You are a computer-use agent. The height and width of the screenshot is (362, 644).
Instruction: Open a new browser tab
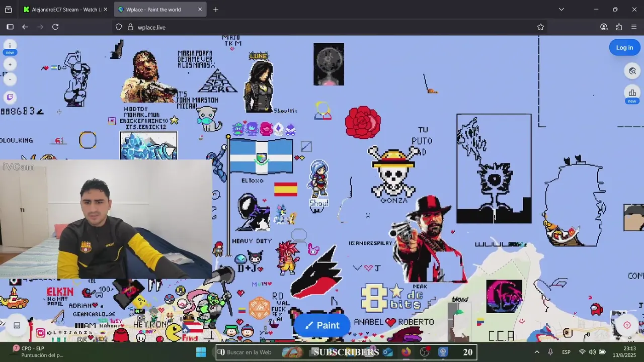(216, 10)
